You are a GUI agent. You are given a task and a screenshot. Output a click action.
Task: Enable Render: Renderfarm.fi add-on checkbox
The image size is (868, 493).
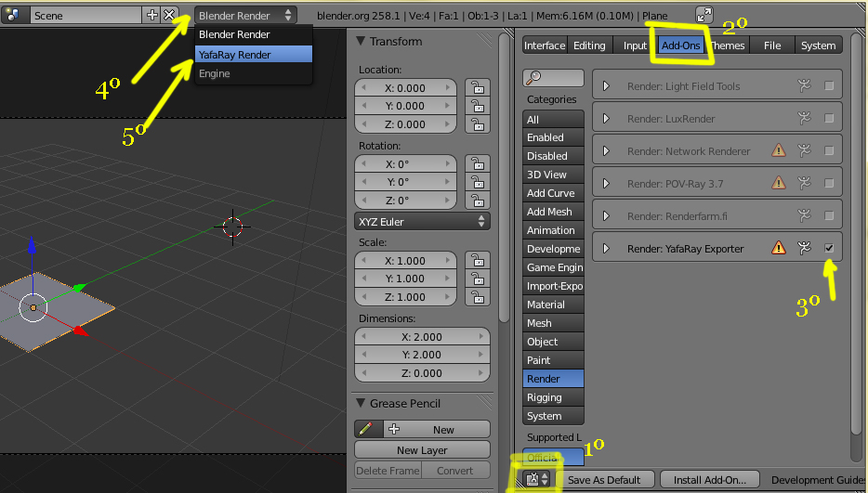829,215
